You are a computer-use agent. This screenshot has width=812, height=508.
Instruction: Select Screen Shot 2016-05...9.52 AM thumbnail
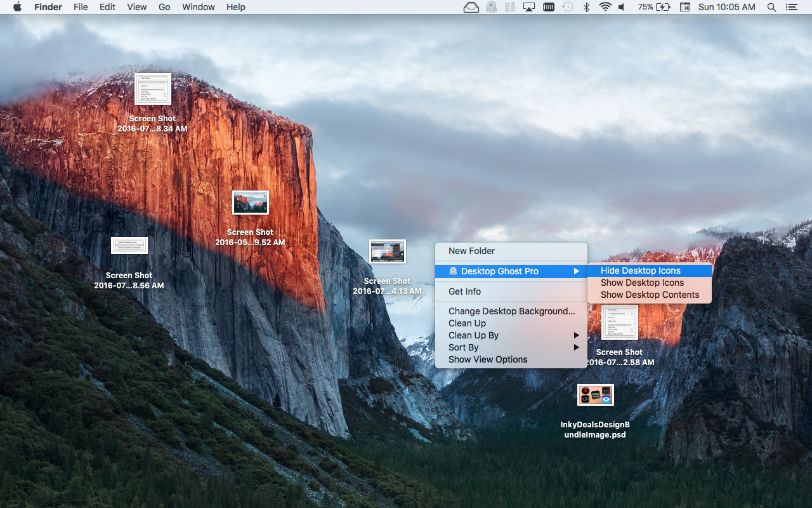[x=251, y=203]
